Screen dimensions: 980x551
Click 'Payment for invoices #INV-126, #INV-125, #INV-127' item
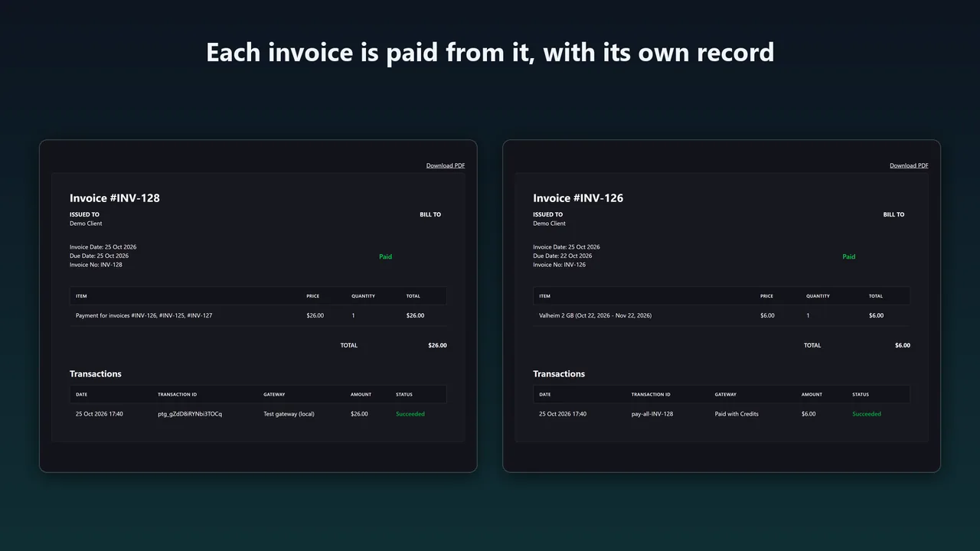click(x=144, y=315)
